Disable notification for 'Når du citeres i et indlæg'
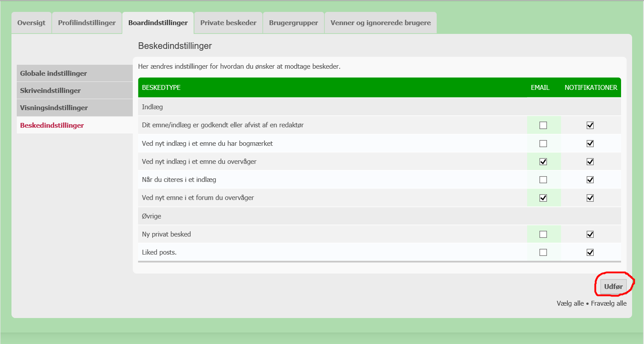Viewport: 644px width, 344px height. tap(590, 180)
